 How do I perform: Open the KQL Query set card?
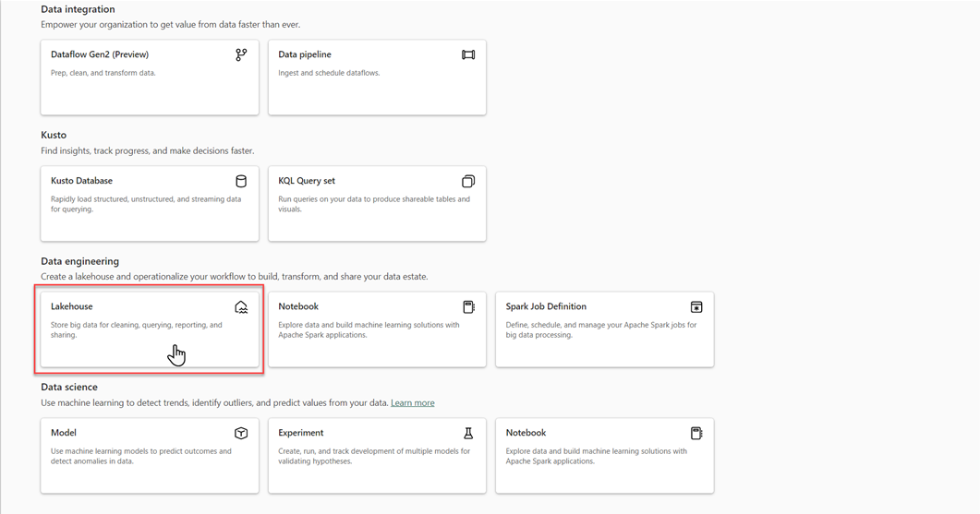pyautogui.click(x=377, y=204)
